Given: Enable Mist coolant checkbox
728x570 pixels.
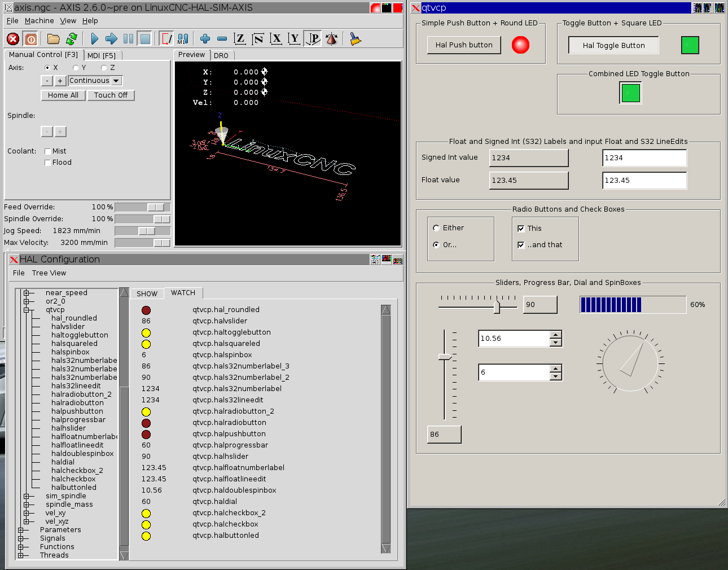Looking at the screenshot, I should point(48,151).
